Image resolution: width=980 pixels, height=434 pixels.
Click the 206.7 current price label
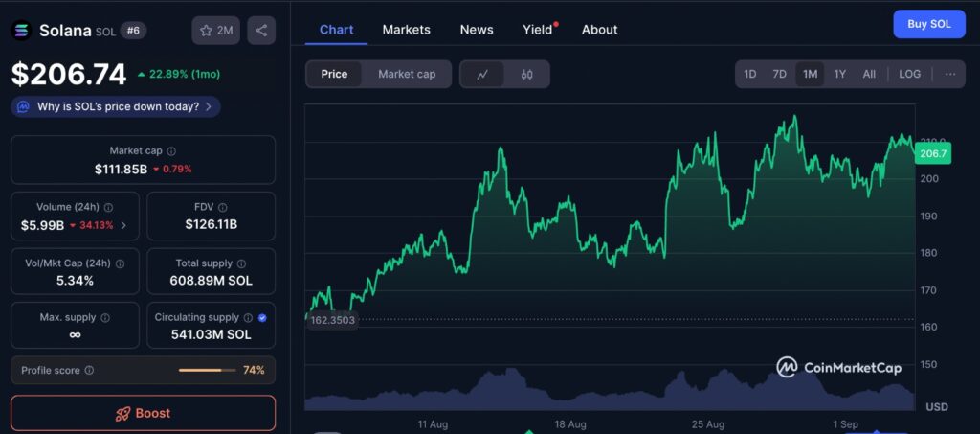[933, 153]
